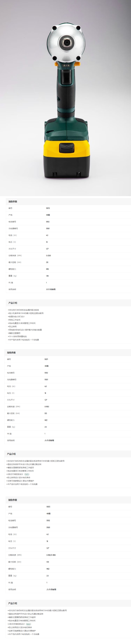The height and width of the screenshot is (644, 131).
Task: Click the 防尘铁网 feature bullet
Action: point(13,326)
